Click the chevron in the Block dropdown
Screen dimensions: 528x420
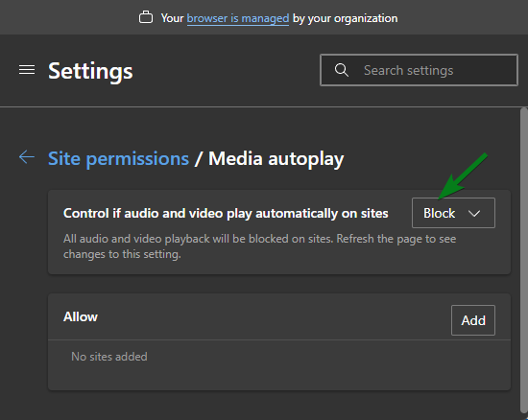click(x=474, y=213)
